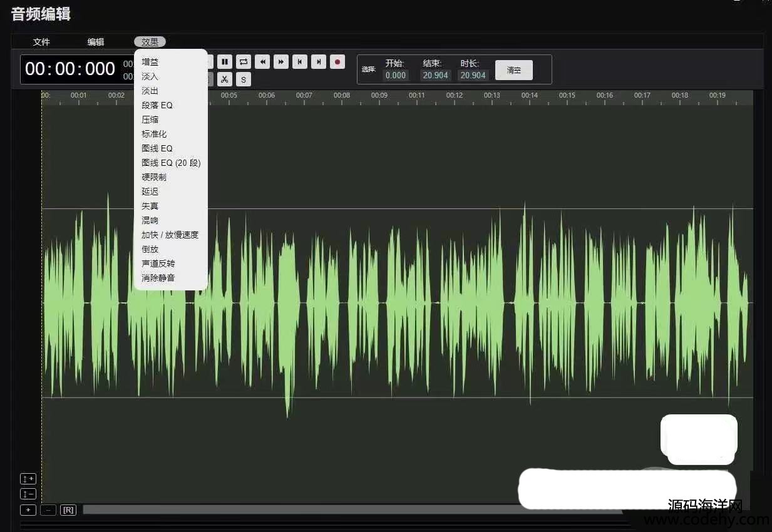Jump to the start of the track
Viewport: 772px width, 532px height.
[300, 61]
